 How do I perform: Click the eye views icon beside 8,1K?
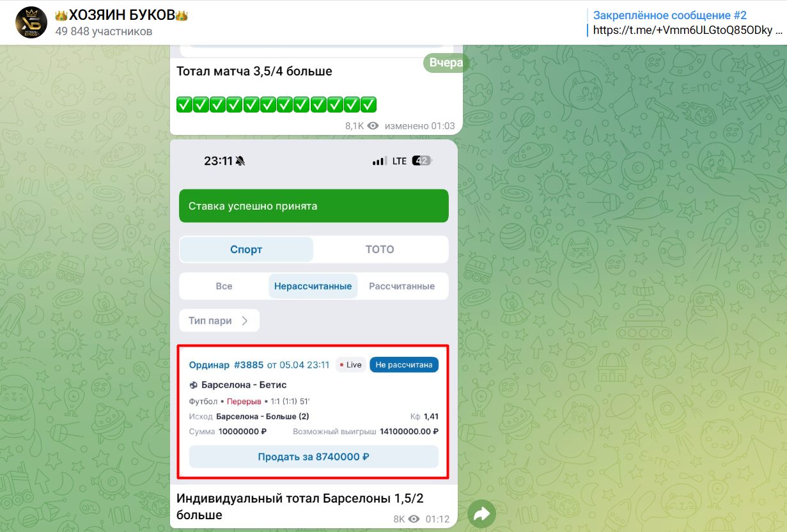[373, 126]
